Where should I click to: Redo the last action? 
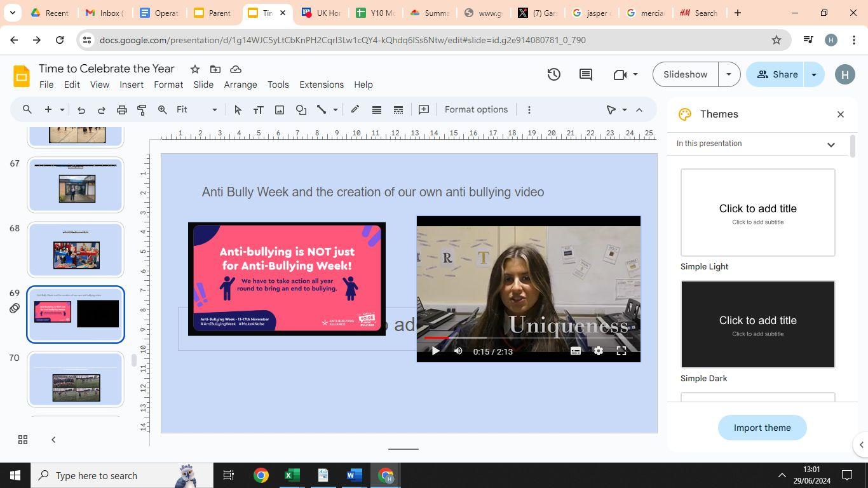click(x=101, y=110)
